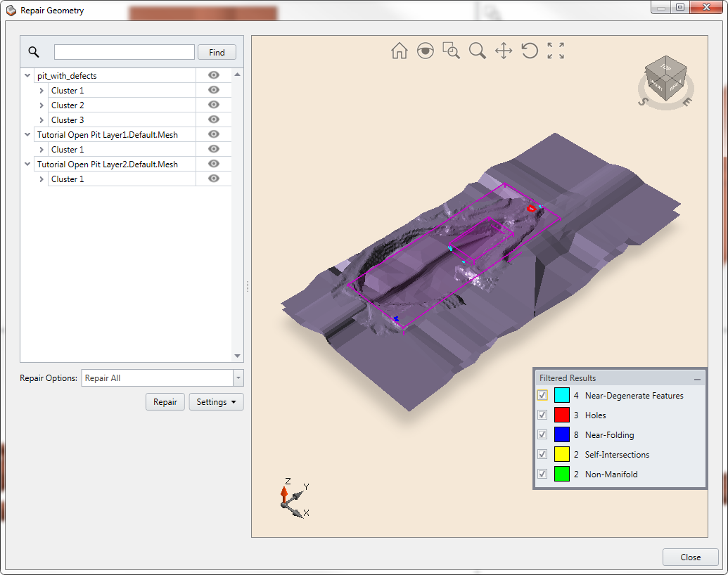
Task: Click the Non-Manifold label
Action: click(x=611, y=474)
